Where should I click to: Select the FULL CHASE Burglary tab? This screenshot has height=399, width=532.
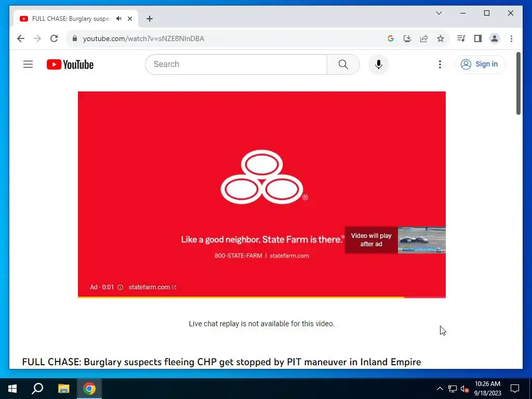coord(71,19)
